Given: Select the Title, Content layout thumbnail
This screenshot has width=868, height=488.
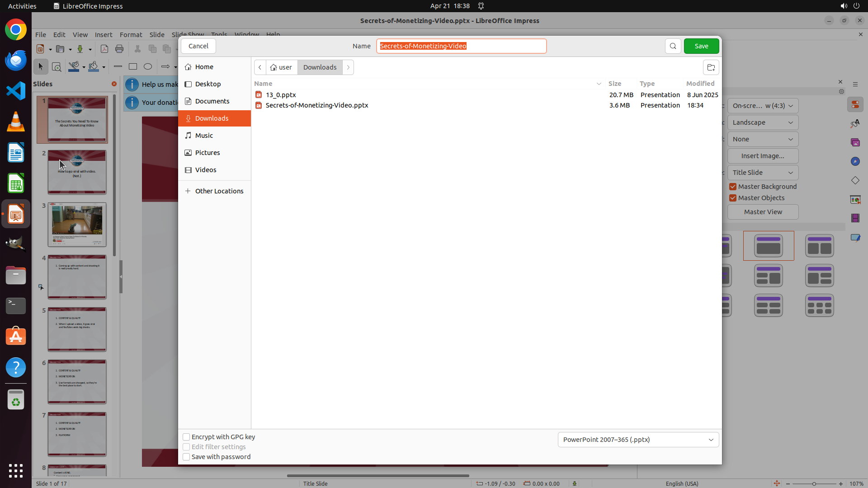Looking at the screenshot, I should 768,246.
